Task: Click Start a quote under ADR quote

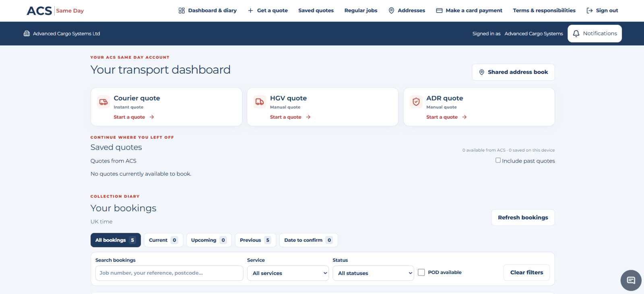Action: click(442, 117)
